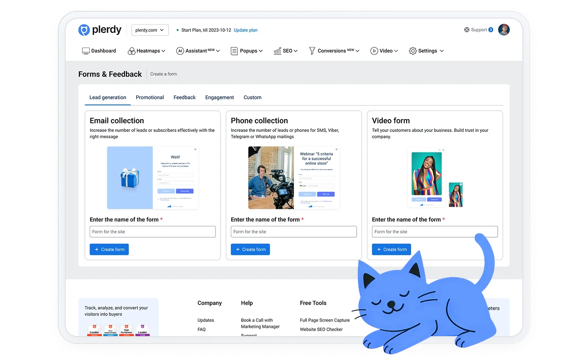Click the Settings gear icon
The width and height of the screenshot is (588, 364).
[x=413, y=51]
